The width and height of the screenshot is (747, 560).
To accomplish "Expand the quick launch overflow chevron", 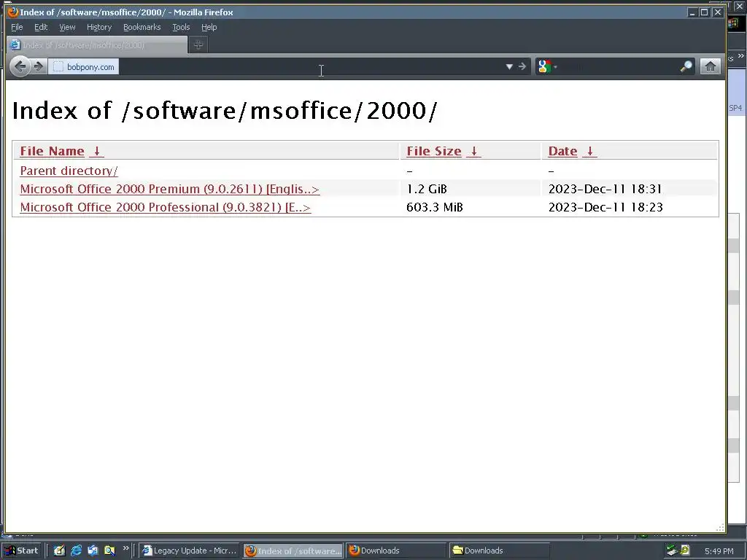I will [125, 548].
